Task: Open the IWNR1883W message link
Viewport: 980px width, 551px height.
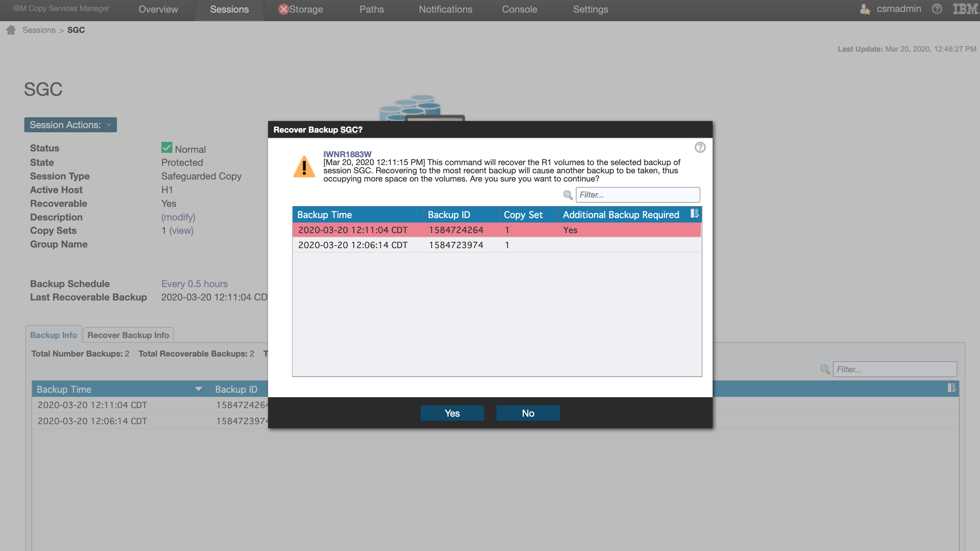Action: tap(347, 154)
